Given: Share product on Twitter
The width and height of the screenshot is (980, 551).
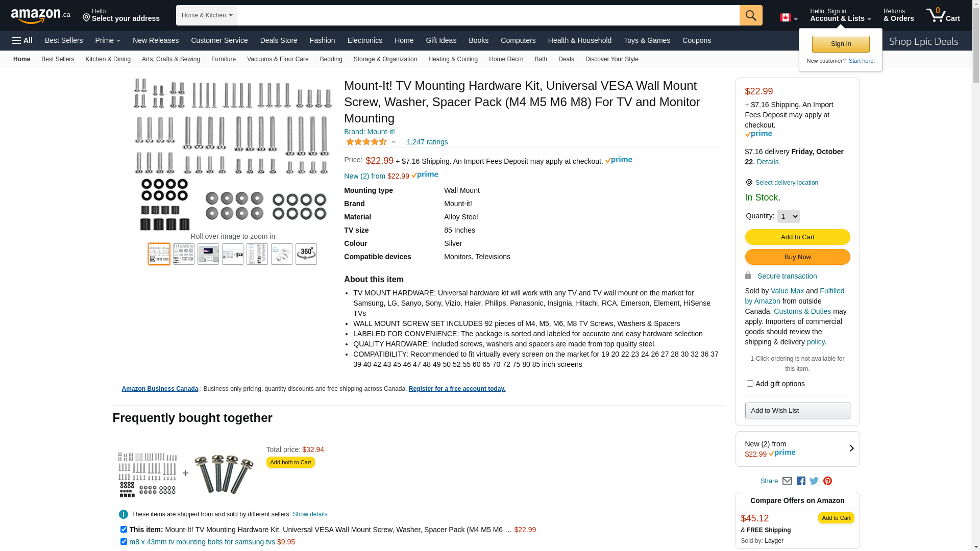Looking at the screenshot, I should point(814,481).
